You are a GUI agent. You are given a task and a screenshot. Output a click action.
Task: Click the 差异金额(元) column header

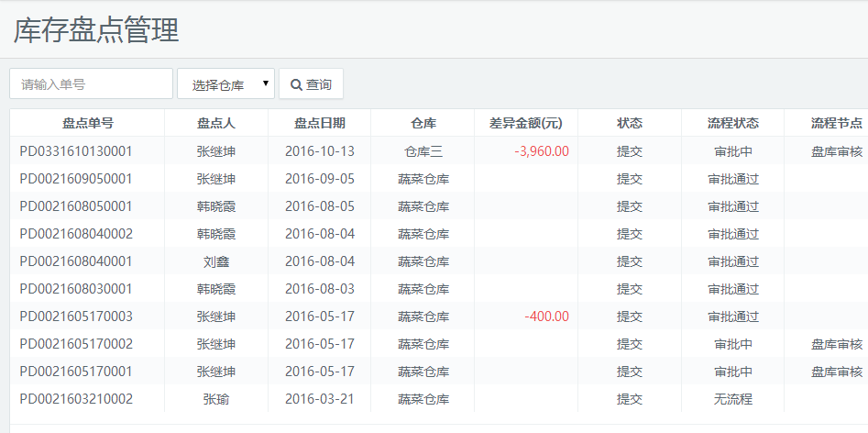(x=526, y=123)
